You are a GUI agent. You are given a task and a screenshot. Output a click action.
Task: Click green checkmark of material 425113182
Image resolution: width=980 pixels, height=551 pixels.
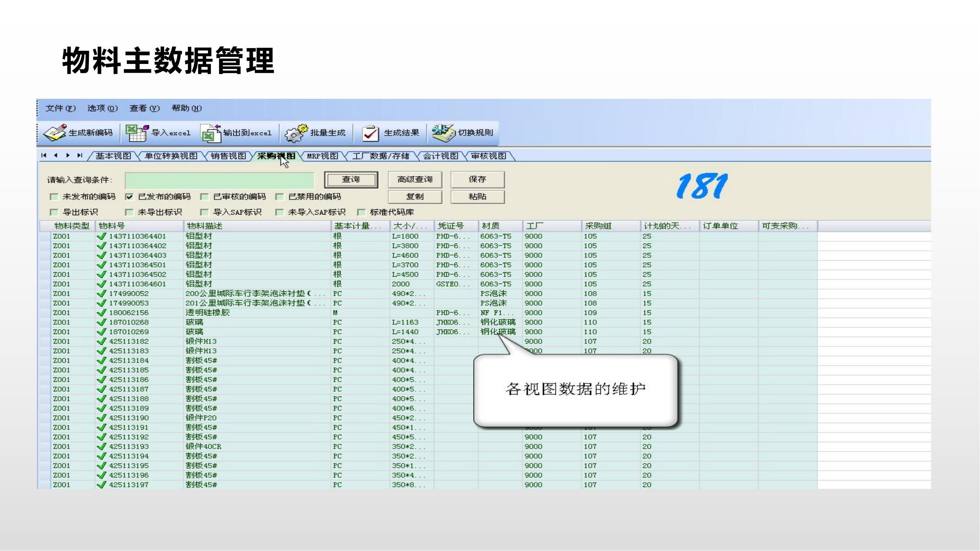(101, 342)
